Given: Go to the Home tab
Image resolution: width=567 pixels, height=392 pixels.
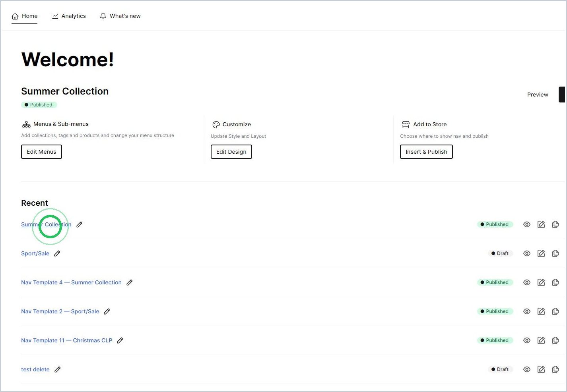Looking at the screenshot, I should click(x=25, y=16).
